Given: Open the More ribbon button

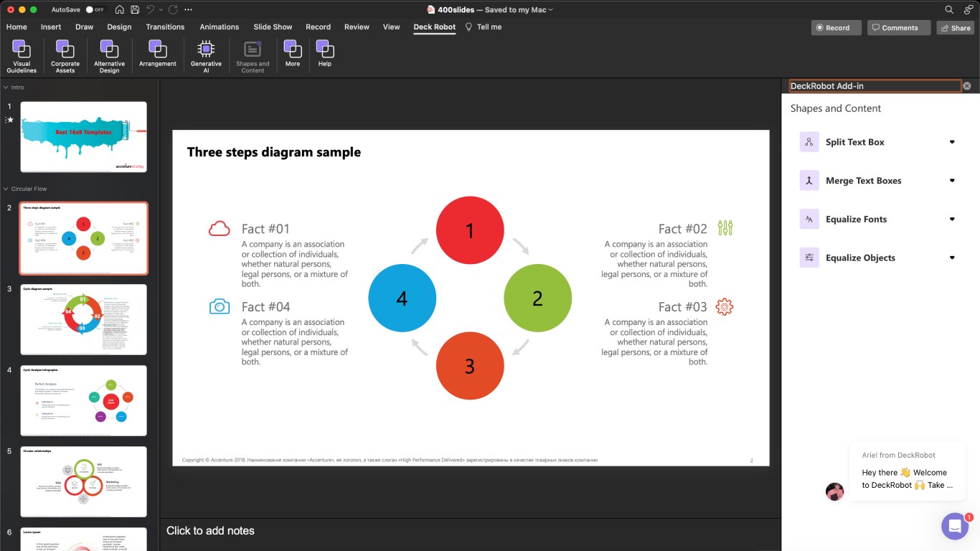Looking at the screenshot, I should click(292, 54).
